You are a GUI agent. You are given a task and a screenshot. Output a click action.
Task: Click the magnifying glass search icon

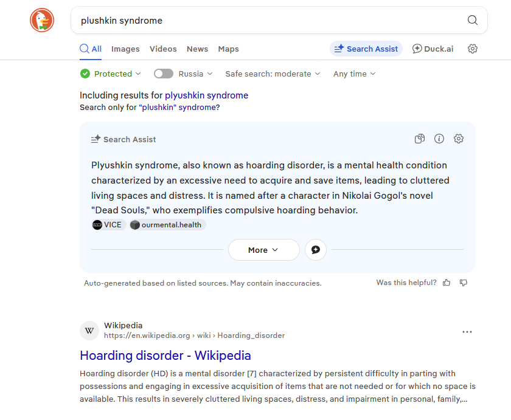473,21
